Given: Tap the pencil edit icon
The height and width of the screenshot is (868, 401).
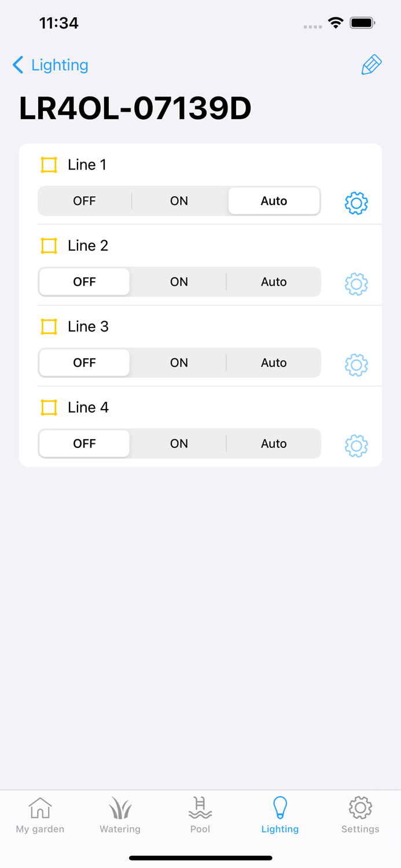Looking at the screenshot, I should [x=371, y=65].
